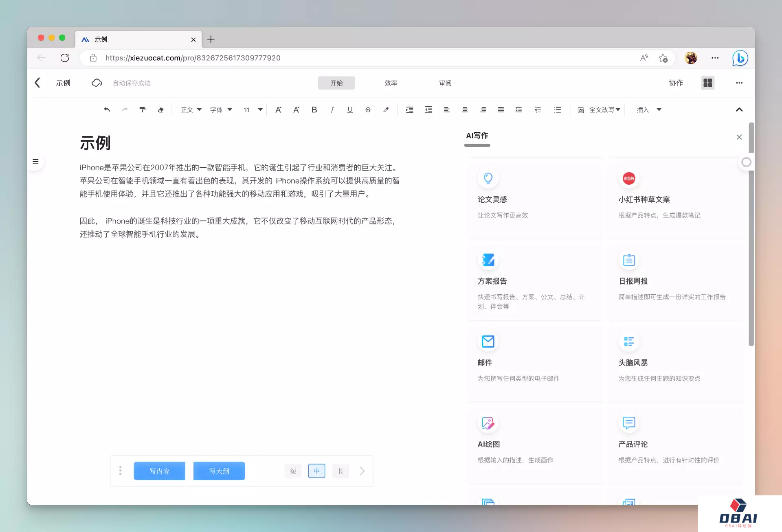Open the outline hamburger icon
The width and height of the screenshot is (782, 532).
click(35, 162)
